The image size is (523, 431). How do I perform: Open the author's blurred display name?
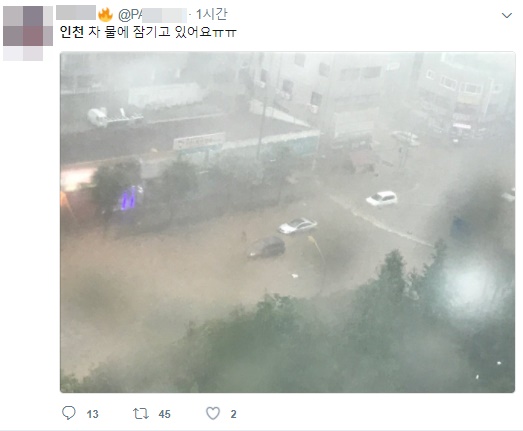(x=76, y=13)
